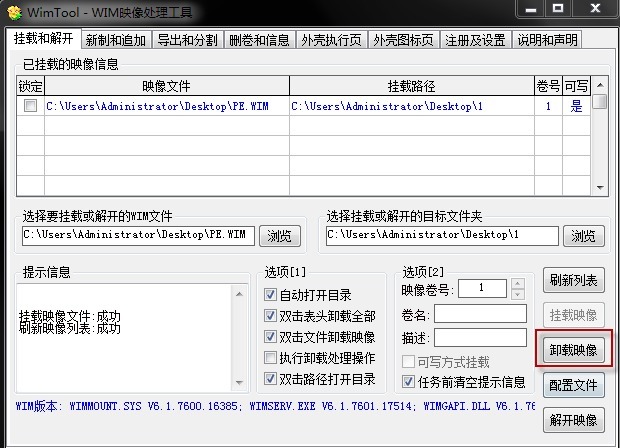Go to the 外壳执行页 tab

pyautogui.click(x=331, y=40)
